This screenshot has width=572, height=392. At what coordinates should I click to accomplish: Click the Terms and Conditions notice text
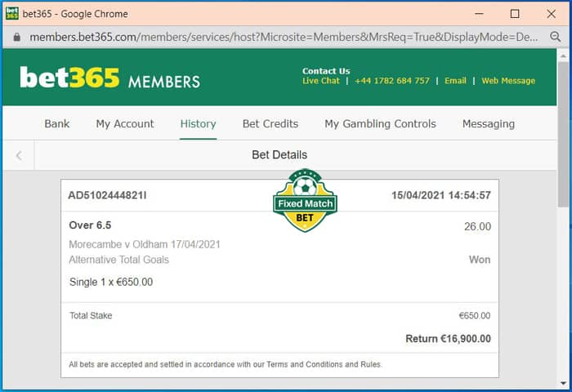[x=226, y=364]
